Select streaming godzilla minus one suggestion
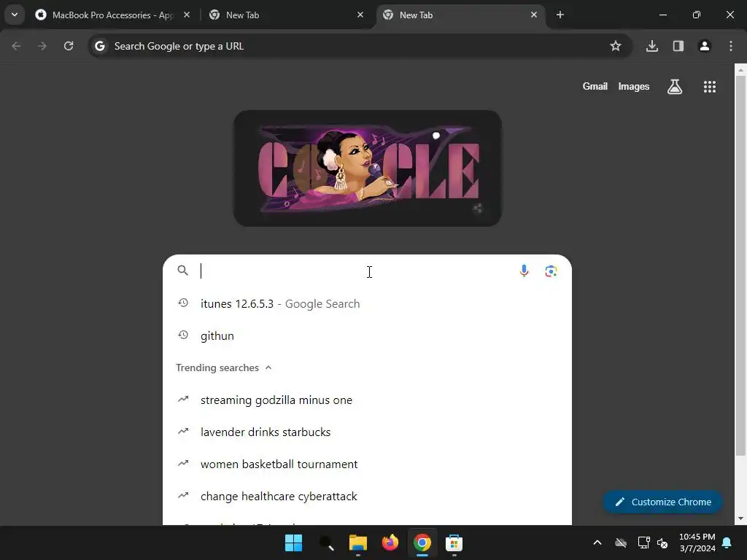Image resolution: width=747 pixels, height=560 pixels. (x=368, y=400)
